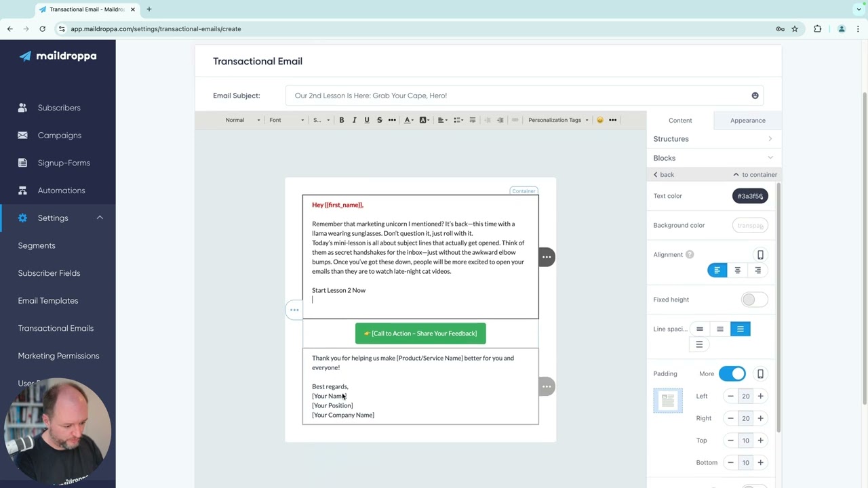Open options menu for the first text block

click(547, 257)
